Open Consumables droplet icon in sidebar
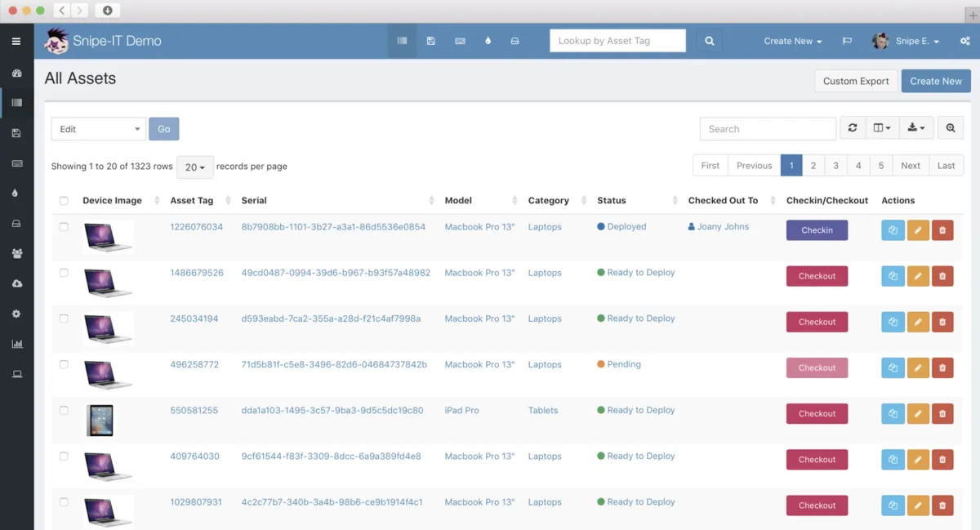Screen dimensions: 980x530 point(16,194)
